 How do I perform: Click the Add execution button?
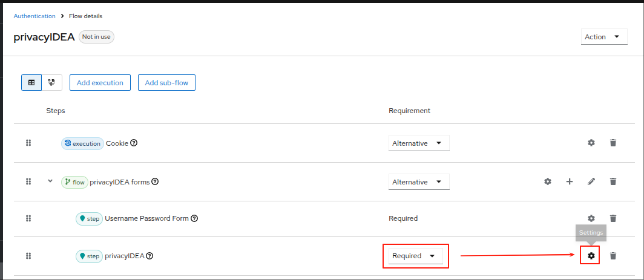click(100, 82)
